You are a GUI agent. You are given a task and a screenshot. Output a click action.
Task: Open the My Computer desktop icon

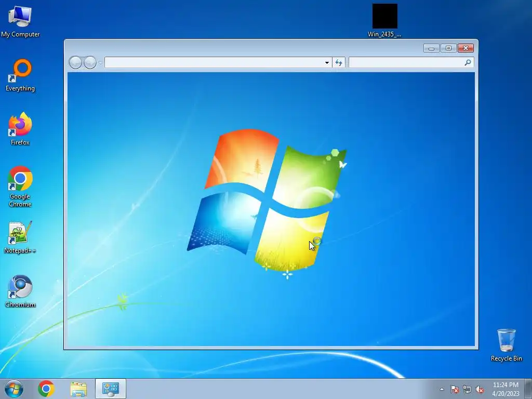tap(20, 21)
